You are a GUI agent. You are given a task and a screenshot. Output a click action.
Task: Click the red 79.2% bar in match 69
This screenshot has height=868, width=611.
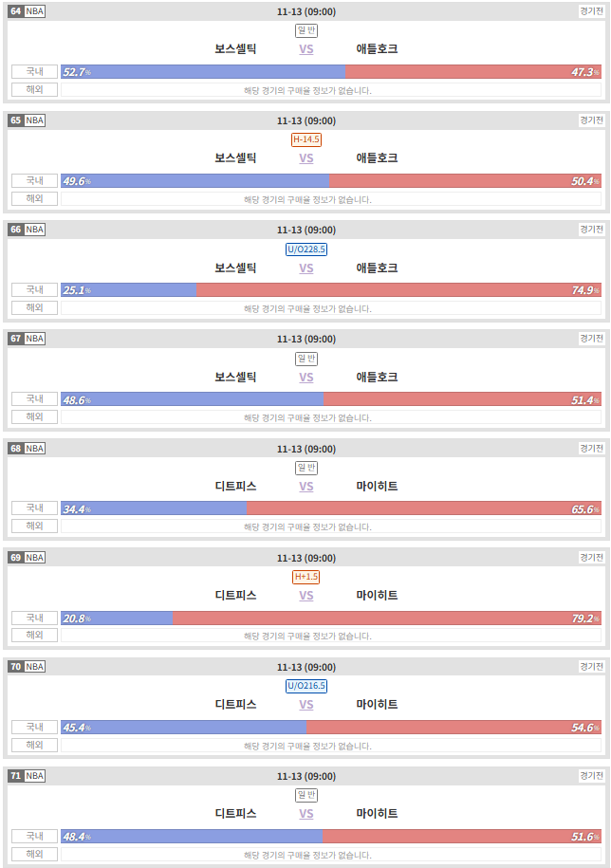387,618
